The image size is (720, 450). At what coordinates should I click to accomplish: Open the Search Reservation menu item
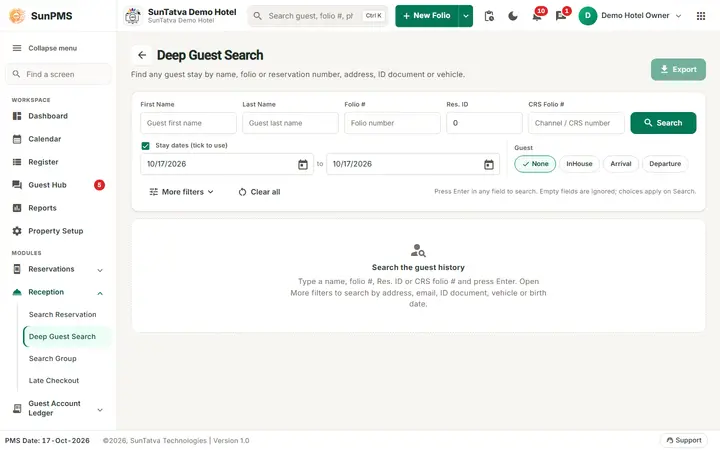pyautogui.click(x=62, y=315)
